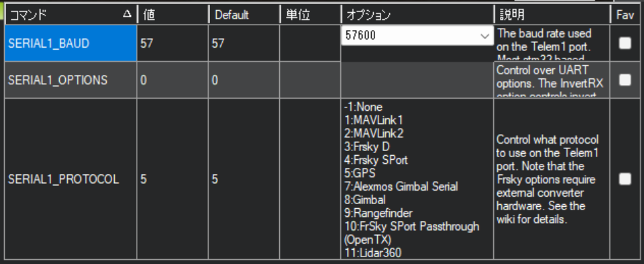
Task: Click the 値 column header
Action: click(x=173, y=15)
